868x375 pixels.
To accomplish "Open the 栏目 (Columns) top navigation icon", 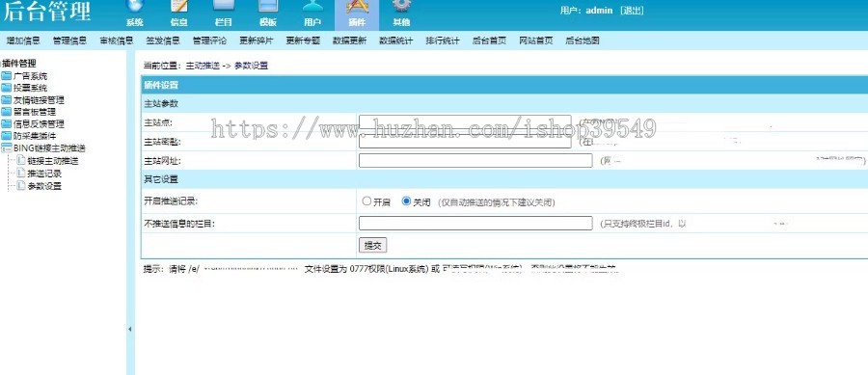I will point(223,13).
